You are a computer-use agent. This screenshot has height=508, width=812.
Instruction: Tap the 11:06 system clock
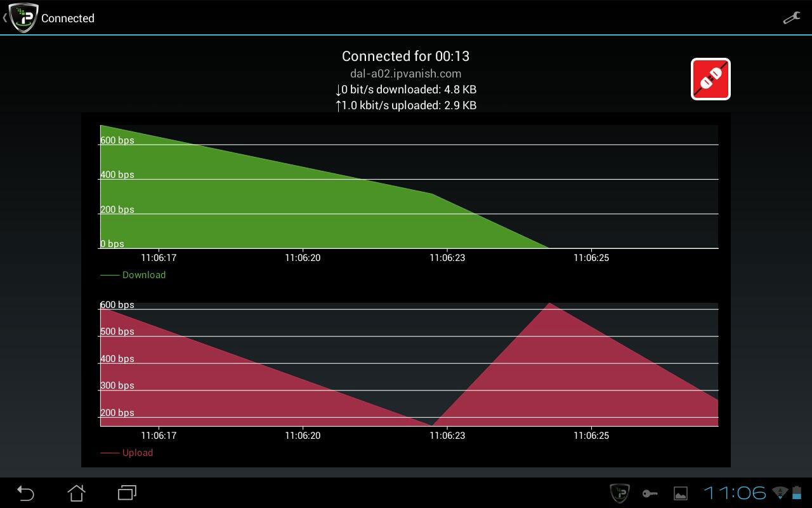(x=735, y=493)
